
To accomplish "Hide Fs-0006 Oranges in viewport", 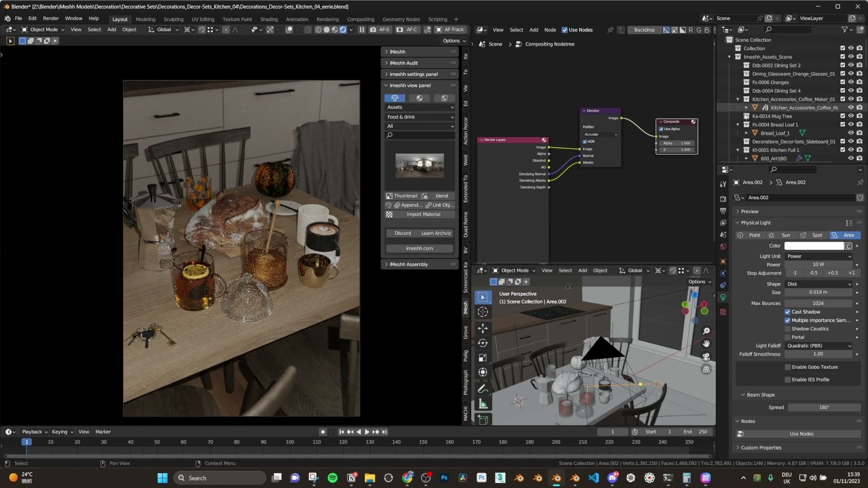I will (x=851, y=82).
